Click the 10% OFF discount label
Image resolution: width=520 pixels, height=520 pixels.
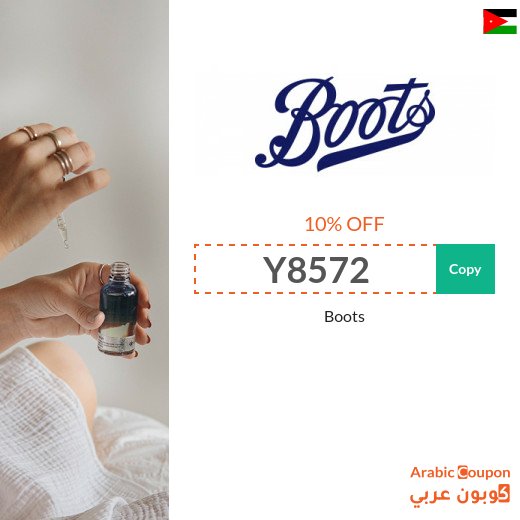click(344, 224)
